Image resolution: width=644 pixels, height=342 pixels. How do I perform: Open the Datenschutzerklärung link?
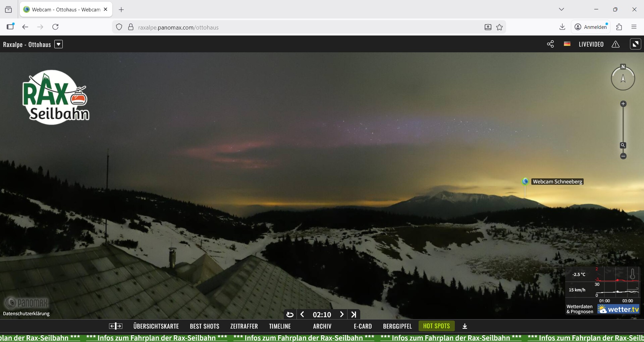coord(26,314)
